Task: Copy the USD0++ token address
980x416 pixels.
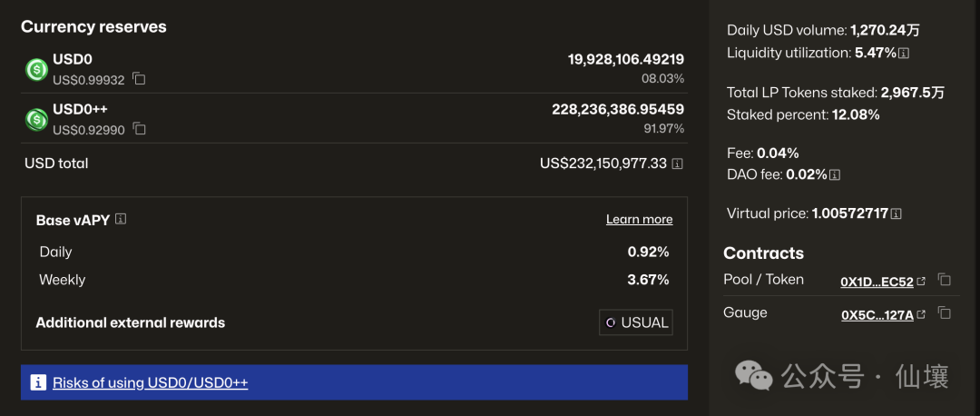Action: (139, 129)
